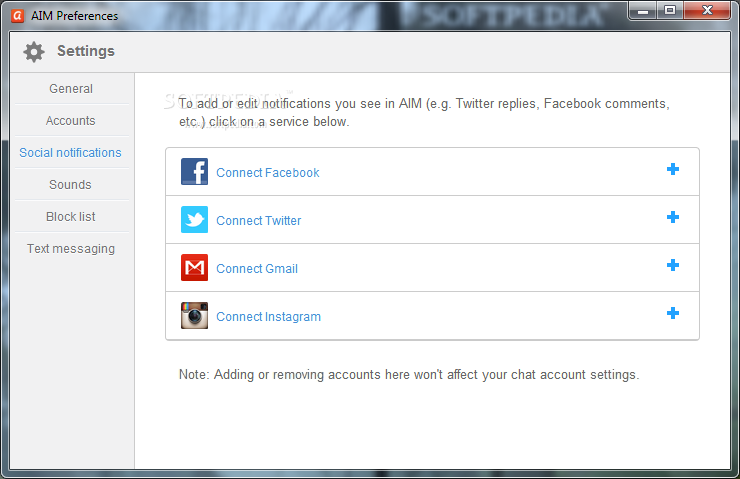Click the Instagram camera icon
740x479 pixels.
click(x=194, y=315)
